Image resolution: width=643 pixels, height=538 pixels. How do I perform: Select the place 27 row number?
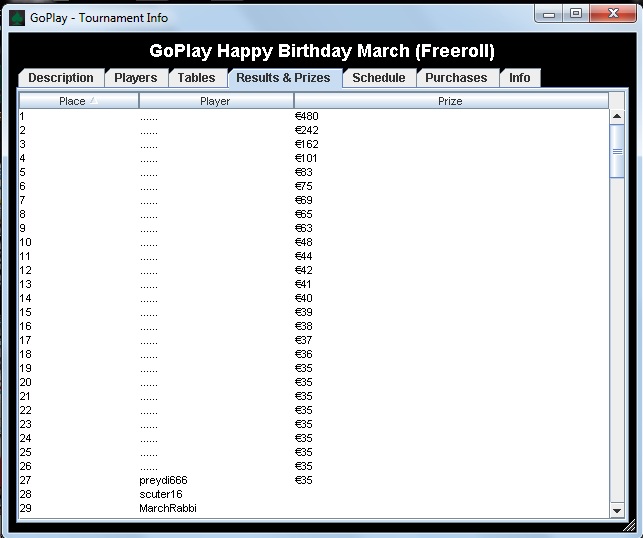pyautogui.click(x=25, y=480)
